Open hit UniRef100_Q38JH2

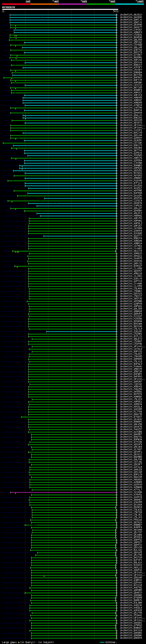pyautogui.click(x=131, y=331)
